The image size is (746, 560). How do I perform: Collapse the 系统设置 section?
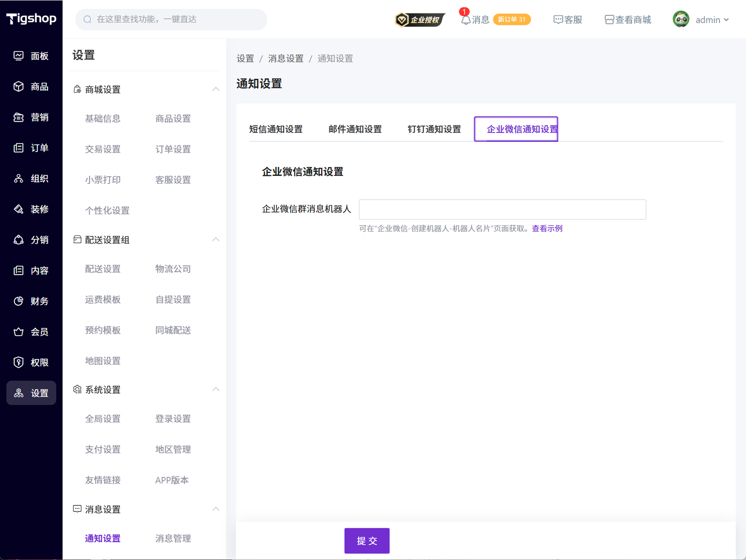pos(215,389)
